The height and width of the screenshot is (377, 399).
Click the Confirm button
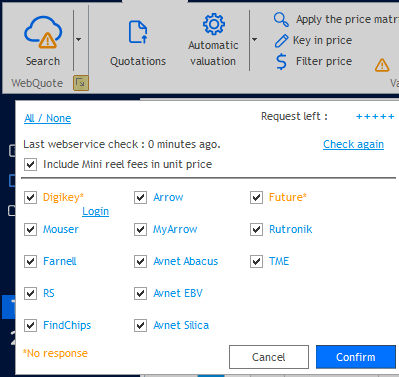coord(356,357)
